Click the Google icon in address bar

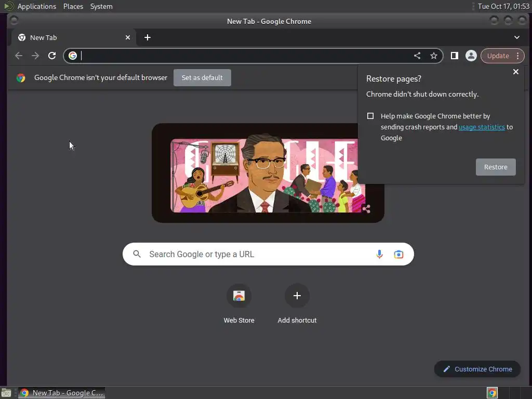pos(73,56)
